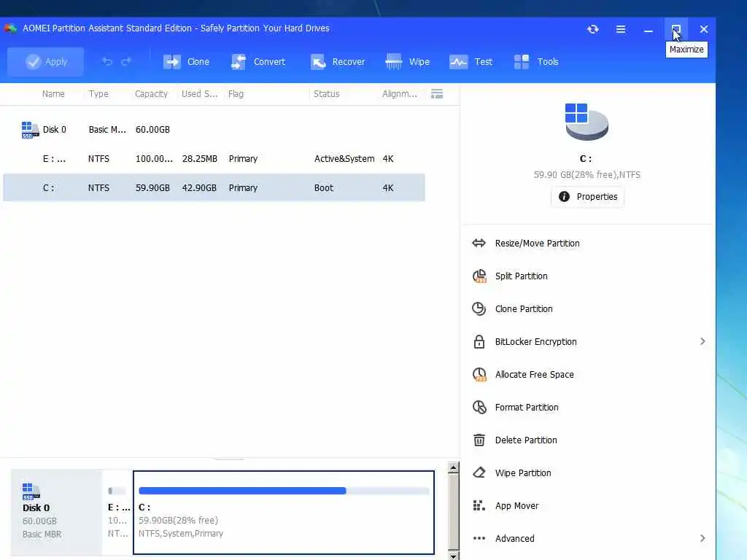Select C: partition block in disk map
Viewport: 747px width, 560px height.
click(284, 513)
